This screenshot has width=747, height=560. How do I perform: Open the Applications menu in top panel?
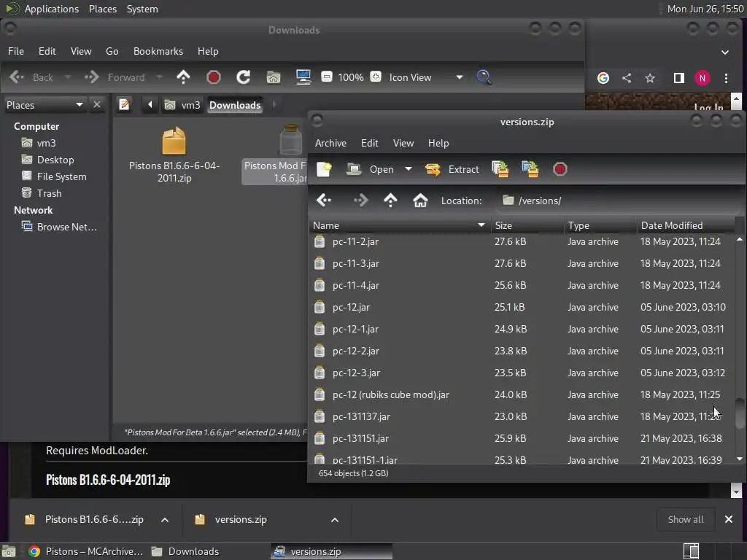52,9
